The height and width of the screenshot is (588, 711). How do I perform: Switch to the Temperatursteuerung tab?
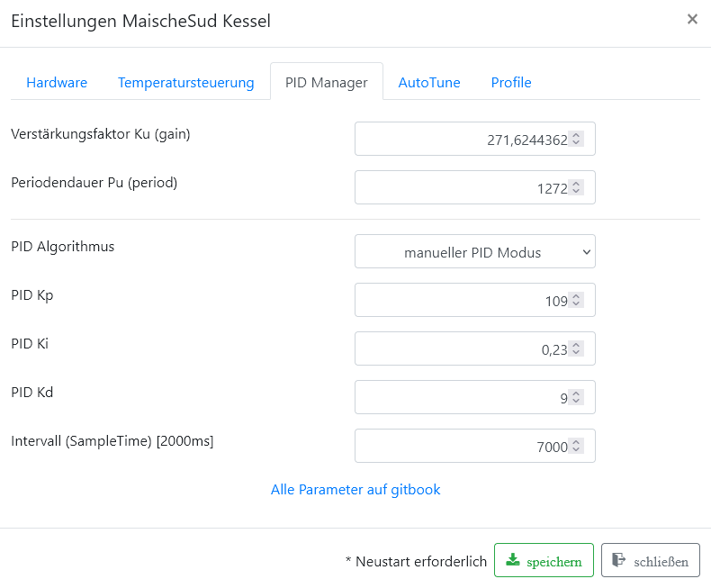185,83
